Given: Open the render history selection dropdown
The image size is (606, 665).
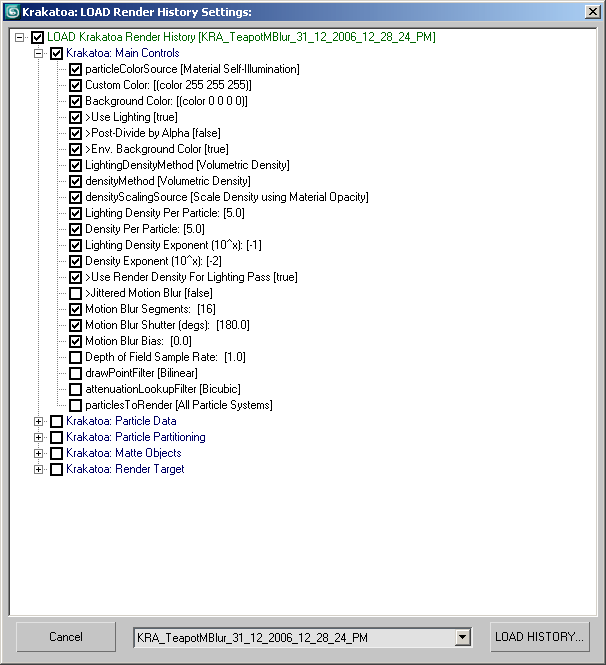Looking at the screenshot, I should point(462,637).
